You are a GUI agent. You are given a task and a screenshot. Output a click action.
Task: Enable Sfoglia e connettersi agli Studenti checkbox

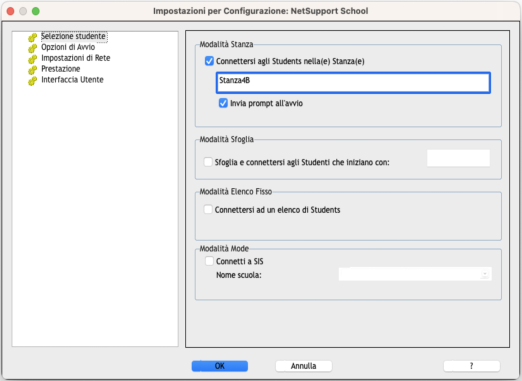[208, 162]
